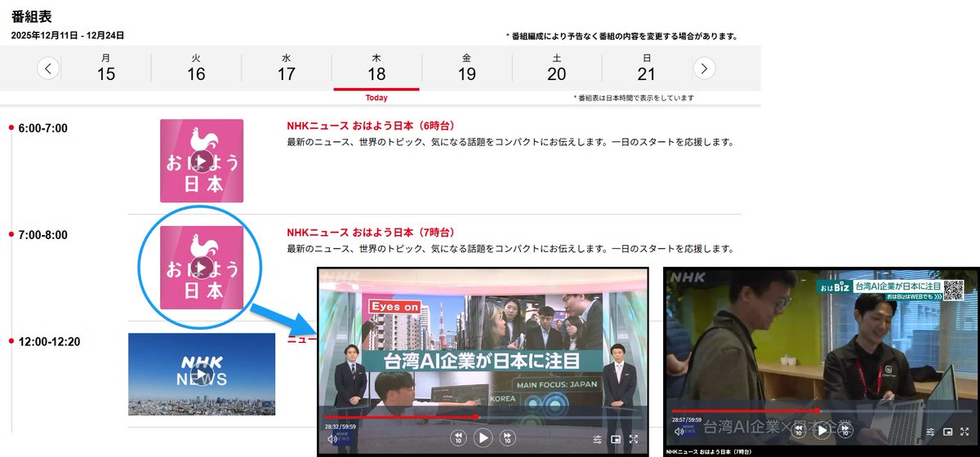
Task: Select Tuesday 16 in the schedule
Action: click(x=196, y=68)
